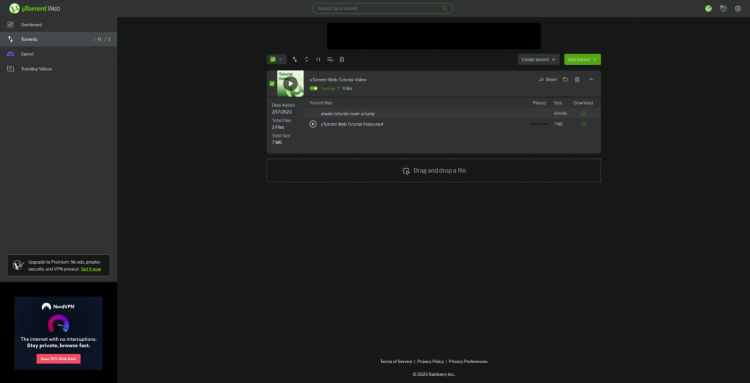750x383 pixels.
Task: Open the Terms of Service link
Action: coord(396,361)
